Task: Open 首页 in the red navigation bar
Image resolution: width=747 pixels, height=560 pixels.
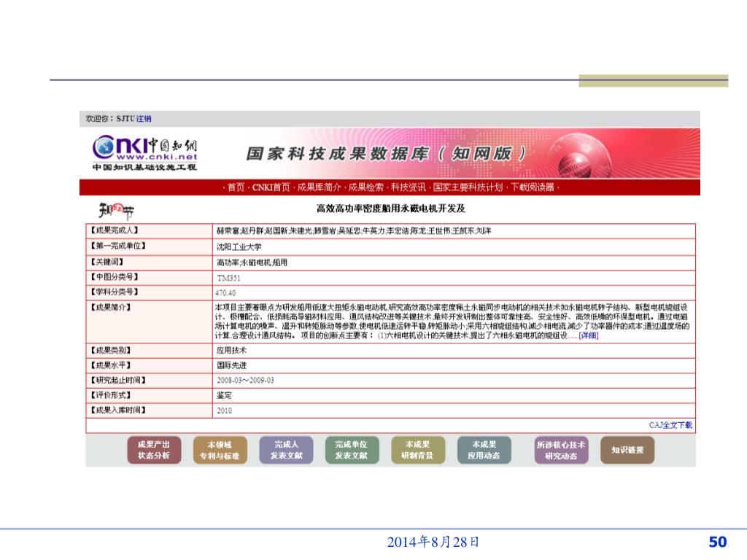Action: point(236,187)
